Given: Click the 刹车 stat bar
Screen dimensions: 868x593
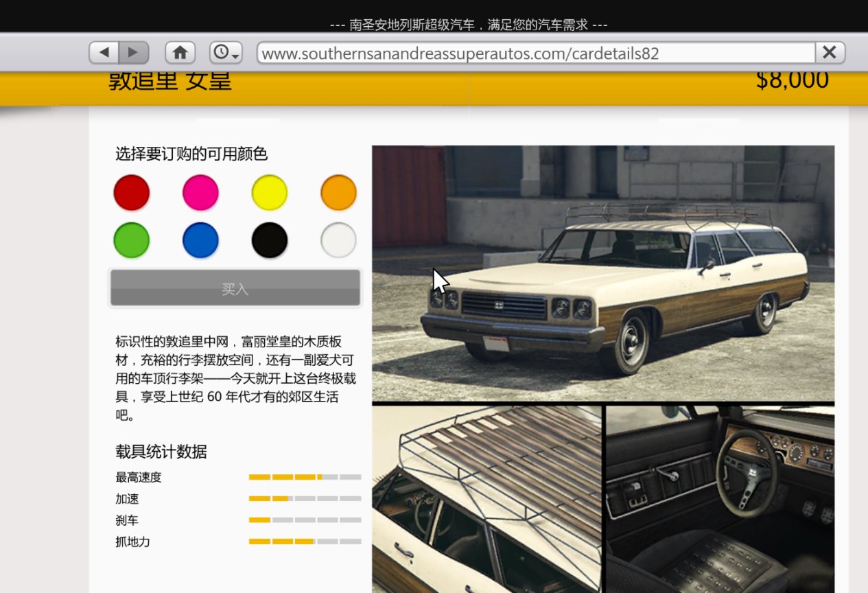Looking at the screenshot, I should coord(305,520).
